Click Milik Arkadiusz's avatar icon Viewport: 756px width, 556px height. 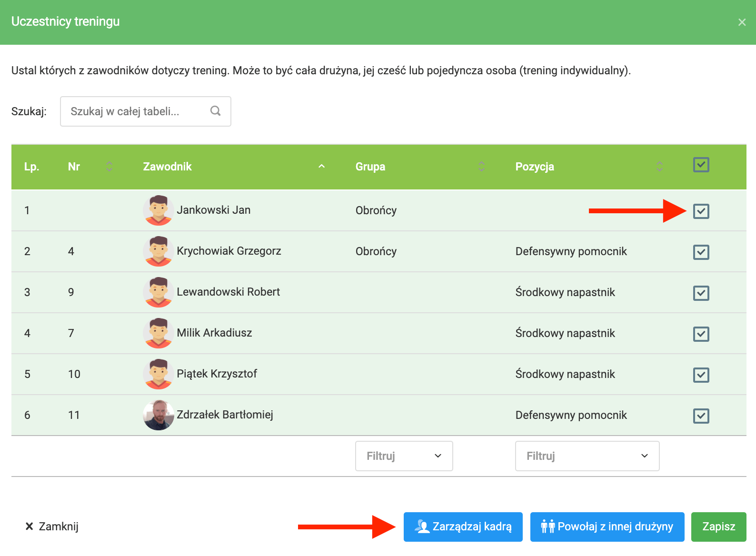point(159,333)
